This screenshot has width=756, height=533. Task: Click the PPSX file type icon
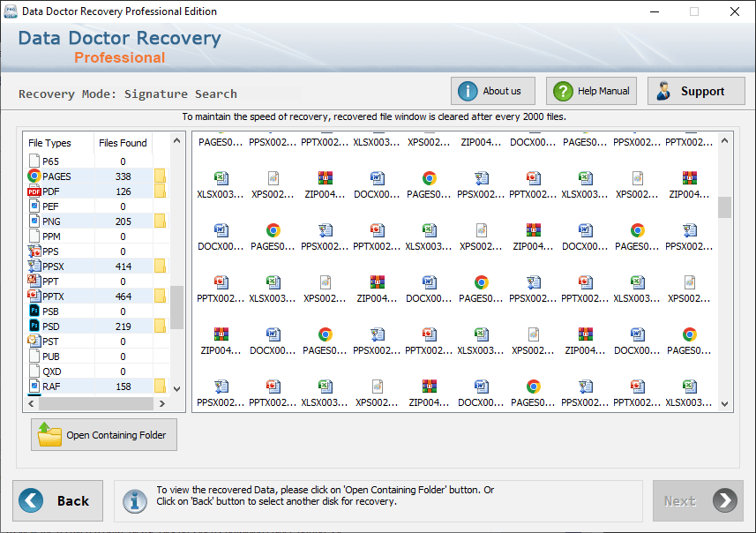(x=34, y=266)
